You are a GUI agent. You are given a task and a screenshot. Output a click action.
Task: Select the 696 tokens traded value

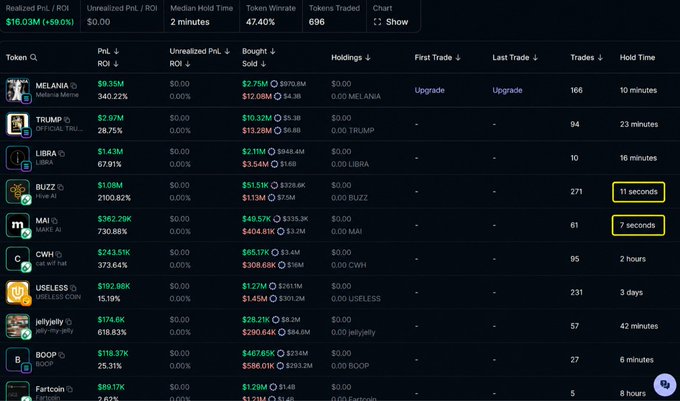[317, 22]
